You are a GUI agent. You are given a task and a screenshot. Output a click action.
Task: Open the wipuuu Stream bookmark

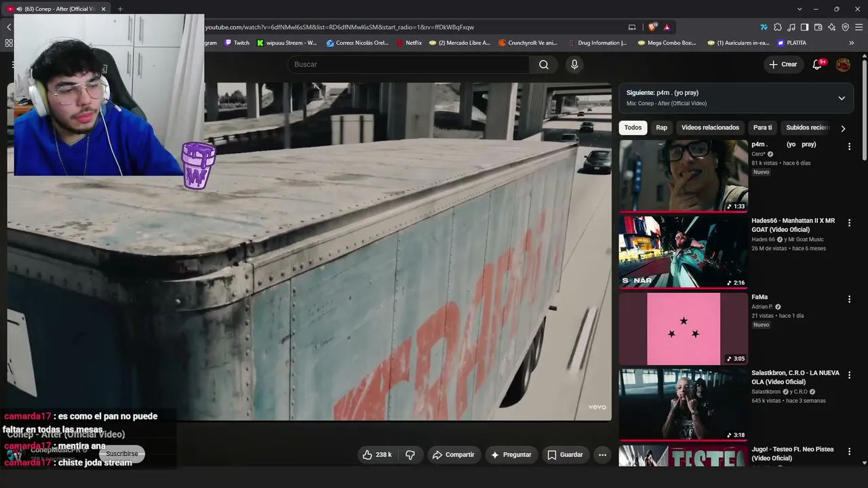pos(287,43)
